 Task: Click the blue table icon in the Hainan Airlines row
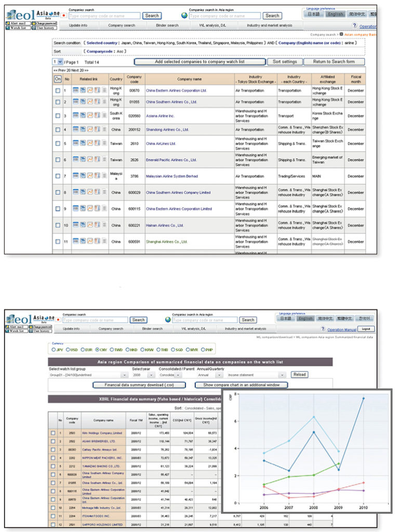coord(75,225)
